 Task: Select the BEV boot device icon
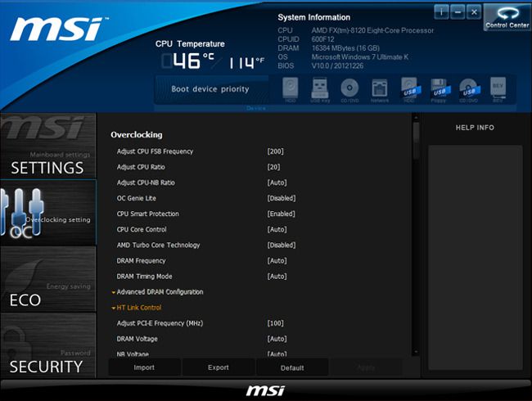tap(498, 89)
